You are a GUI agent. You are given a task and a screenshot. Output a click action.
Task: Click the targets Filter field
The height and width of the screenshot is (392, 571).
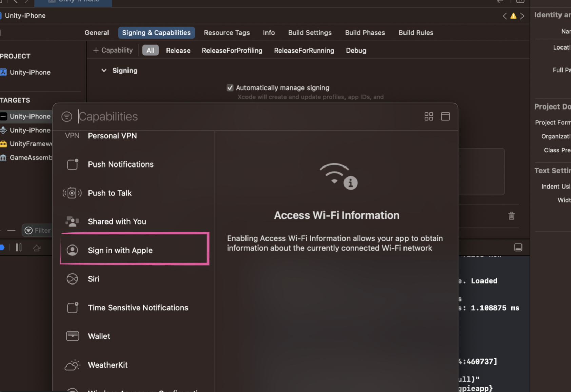click(37, 231)
